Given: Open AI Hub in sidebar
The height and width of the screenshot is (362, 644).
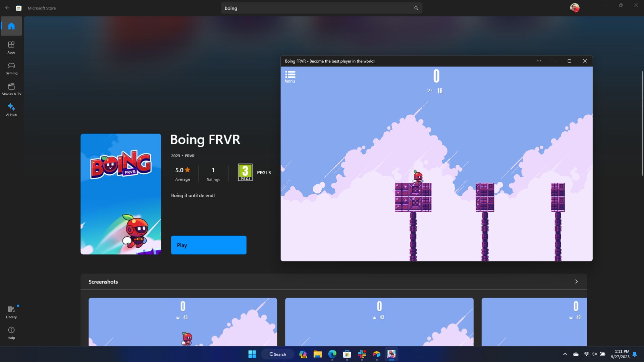Looking at the screenshot, I should pos(11,110).
